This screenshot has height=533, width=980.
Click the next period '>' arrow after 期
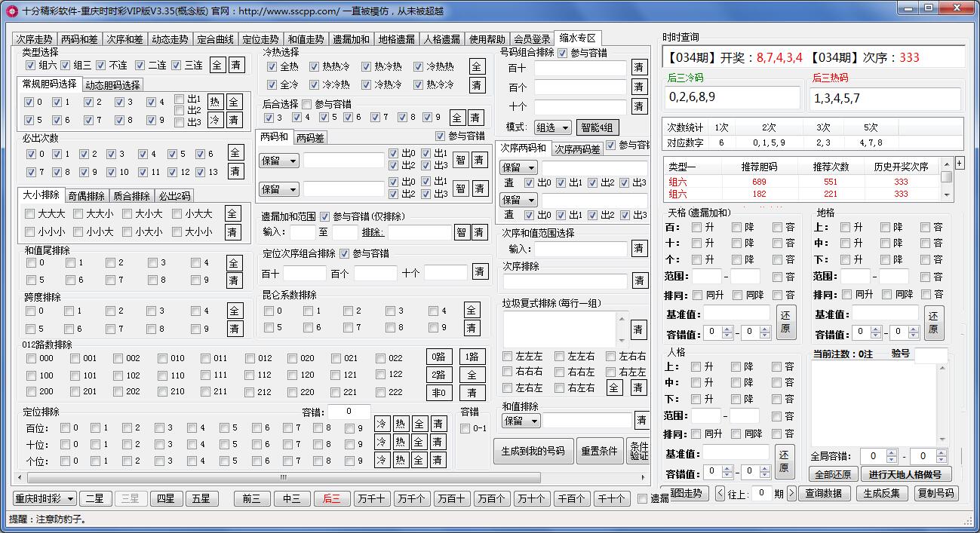point(791,494)
